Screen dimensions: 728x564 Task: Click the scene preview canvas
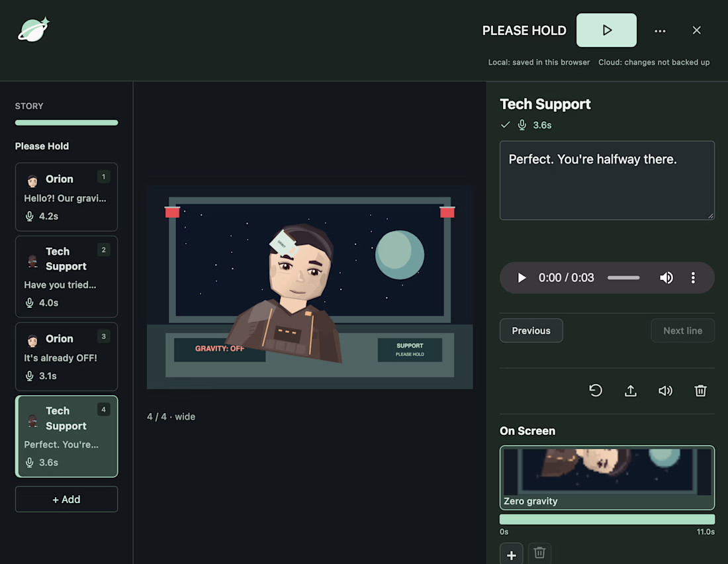coord(310,287)
